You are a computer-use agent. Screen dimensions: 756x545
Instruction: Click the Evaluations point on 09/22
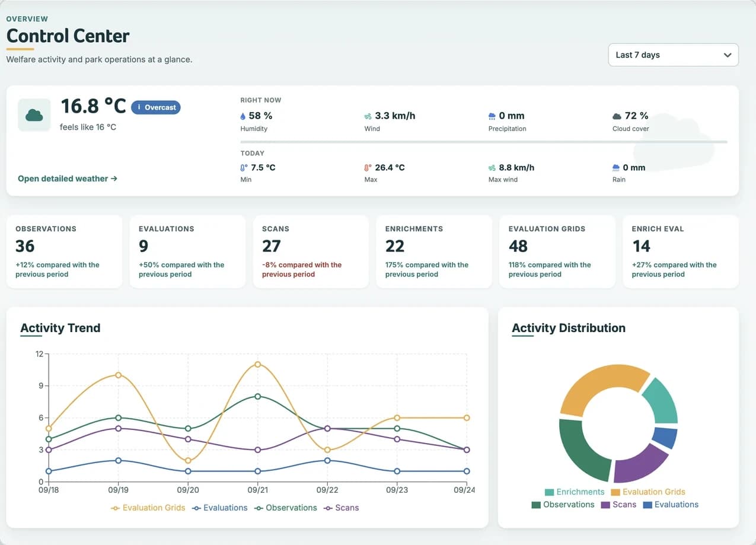[327, 460]
